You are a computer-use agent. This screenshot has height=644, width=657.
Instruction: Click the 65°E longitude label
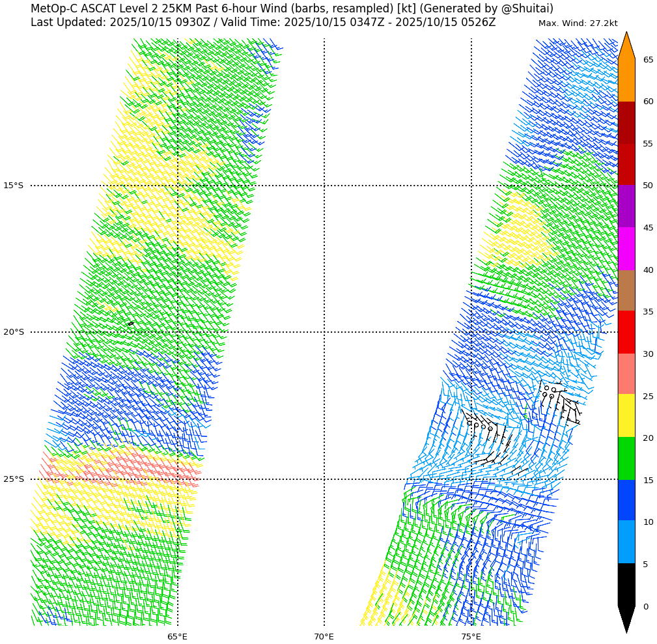pyautogui.click(x=177, y=636)
